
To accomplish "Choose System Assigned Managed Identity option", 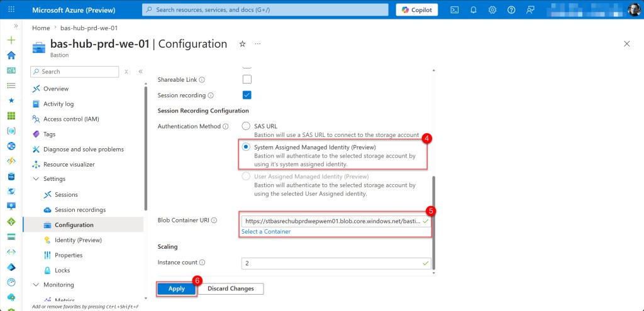I will 246,147.
